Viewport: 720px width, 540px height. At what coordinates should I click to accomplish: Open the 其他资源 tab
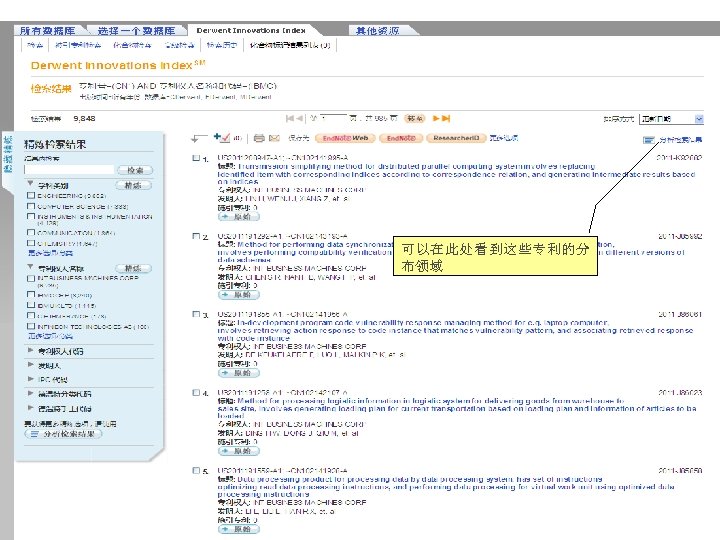tap(377, 31)
